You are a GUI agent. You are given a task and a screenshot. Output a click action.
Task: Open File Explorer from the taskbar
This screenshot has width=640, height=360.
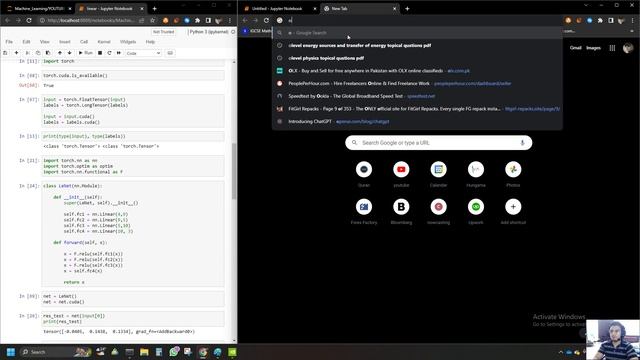pyautogui.click(x=144, y=352)
